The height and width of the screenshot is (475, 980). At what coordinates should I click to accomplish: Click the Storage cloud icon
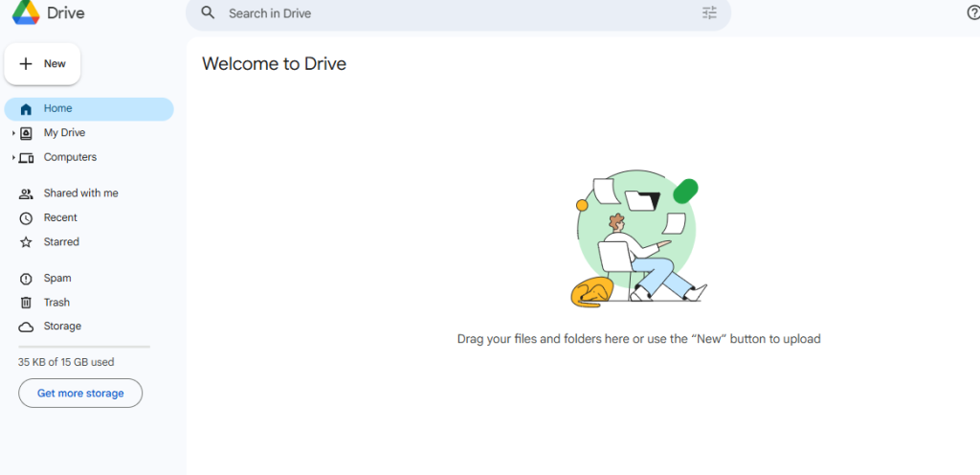[x=26, y=327]
